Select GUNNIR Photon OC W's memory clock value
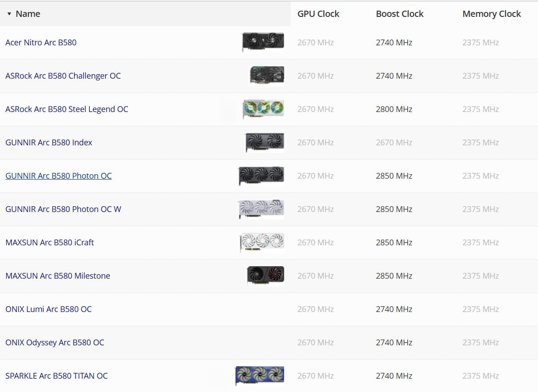Viewport: 538px width, 392px height. coord(481,209)
